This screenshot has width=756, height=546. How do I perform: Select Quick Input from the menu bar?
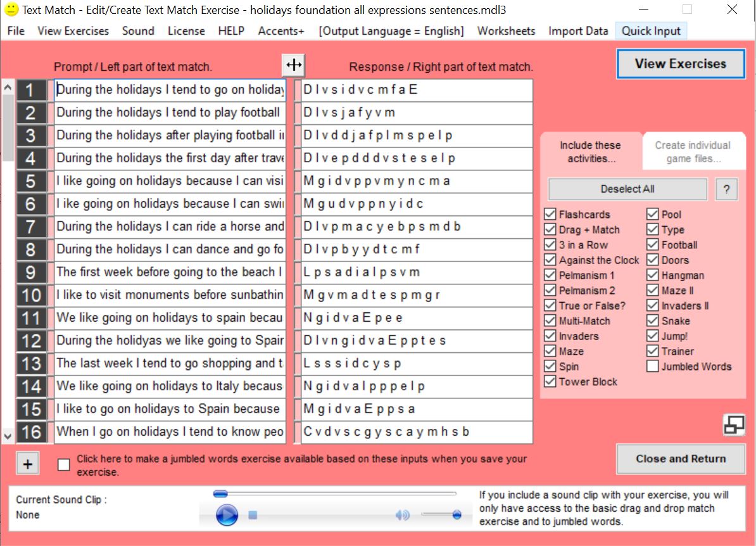tap(651, 30)
